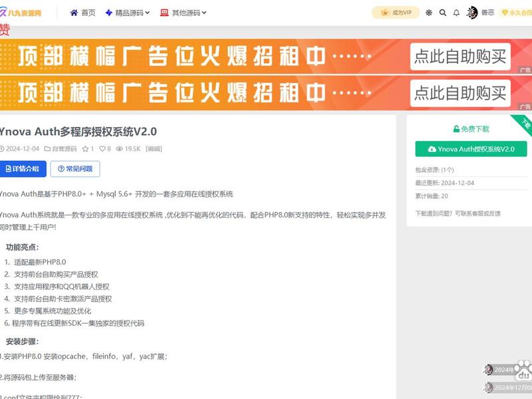Click the Baidu paw floating icon
The width and height of the screenshot is (532, 399).
click(523, 372)
